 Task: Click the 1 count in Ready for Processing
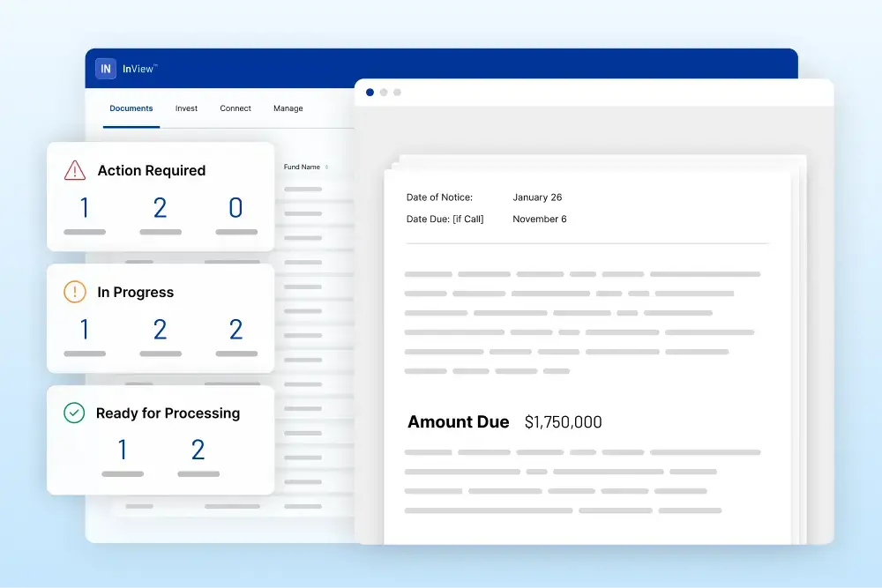coord(123,450)
